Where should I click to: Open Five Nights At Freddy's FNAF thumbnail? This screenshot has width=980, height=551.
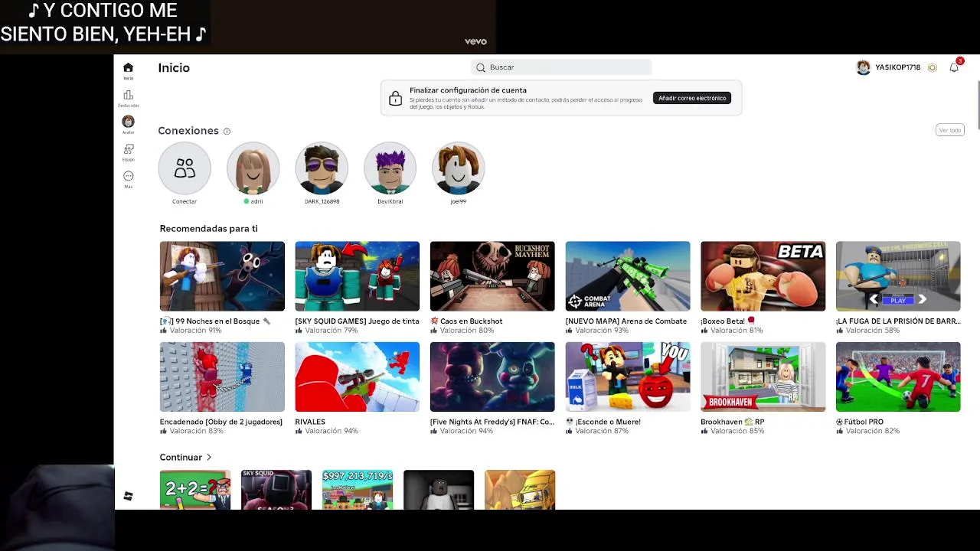pyautogui.click(x=492, y=377)
